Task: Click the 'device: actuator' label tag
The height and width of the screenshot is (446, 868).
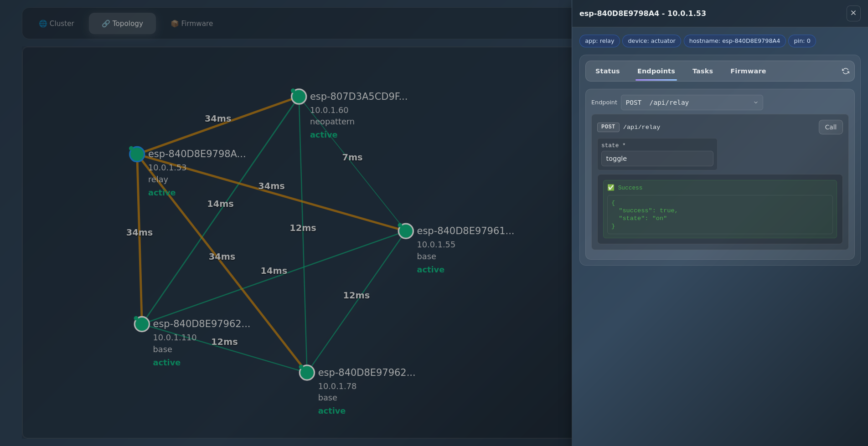Action: pyautogui.click(x=651, y=41)
